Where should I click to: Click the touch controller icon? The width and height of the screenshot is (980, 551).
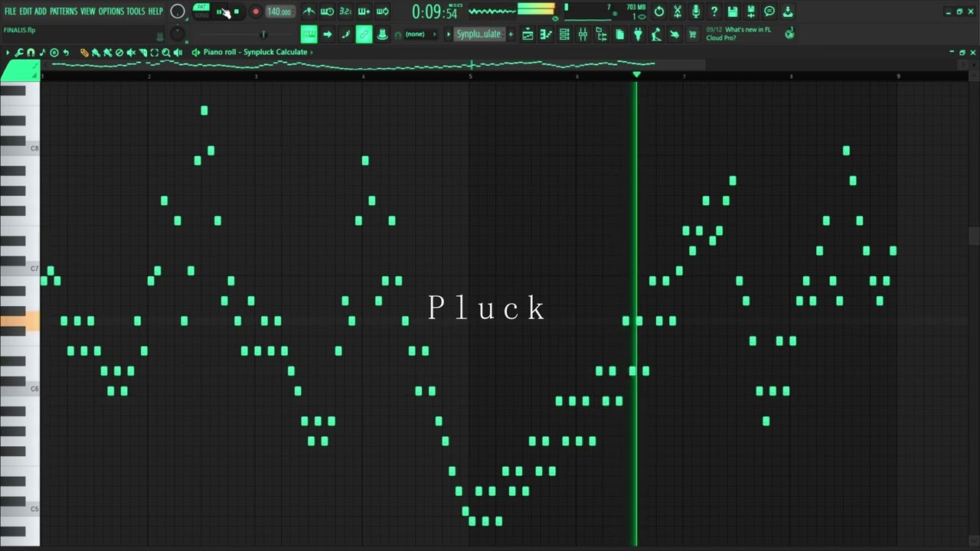(675, 34)
